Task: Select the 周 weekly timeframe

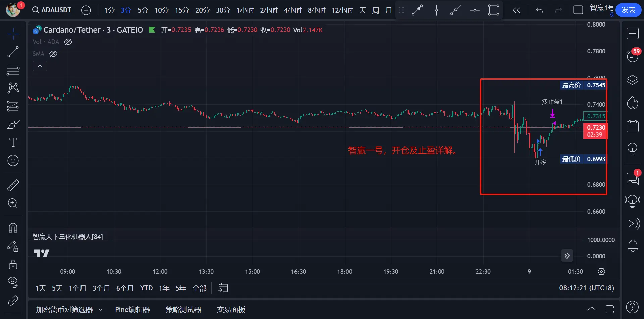Action: click(376, 10)
